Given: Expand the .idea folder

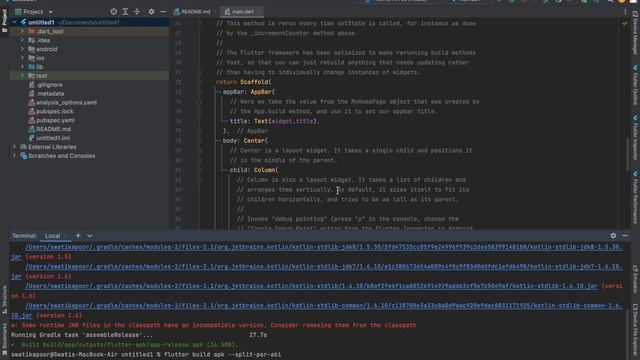Looking at the screenshot, I should coord(22,40).
